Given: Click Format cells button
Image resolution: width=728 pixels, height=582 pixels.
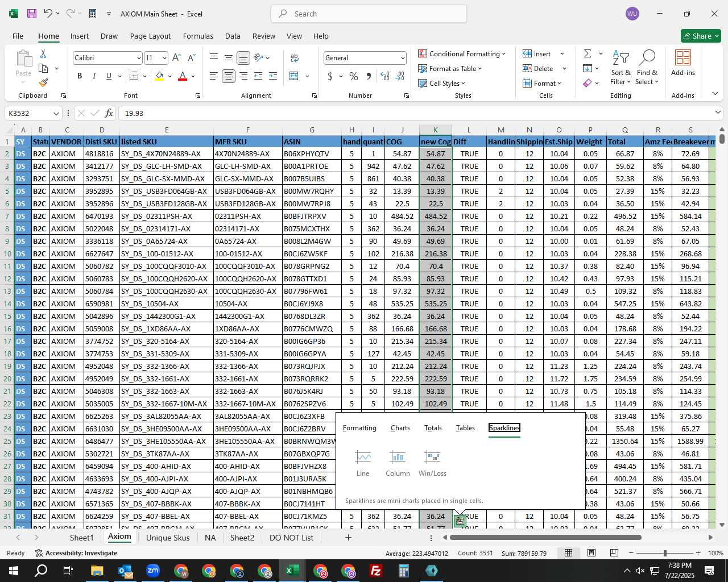Looking at the screenshot, I should point(542,83).
